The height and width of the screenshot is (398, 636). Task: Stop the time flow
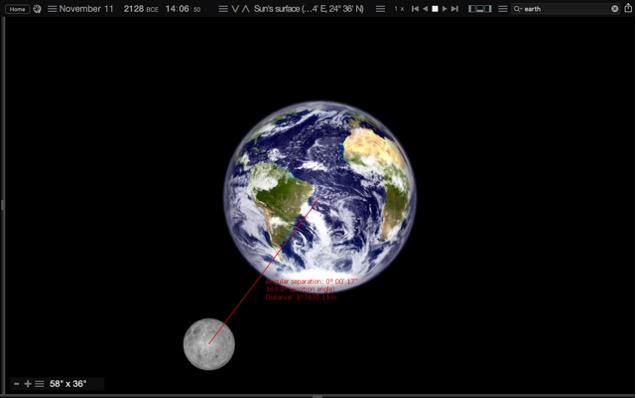[x=435, y=9]
